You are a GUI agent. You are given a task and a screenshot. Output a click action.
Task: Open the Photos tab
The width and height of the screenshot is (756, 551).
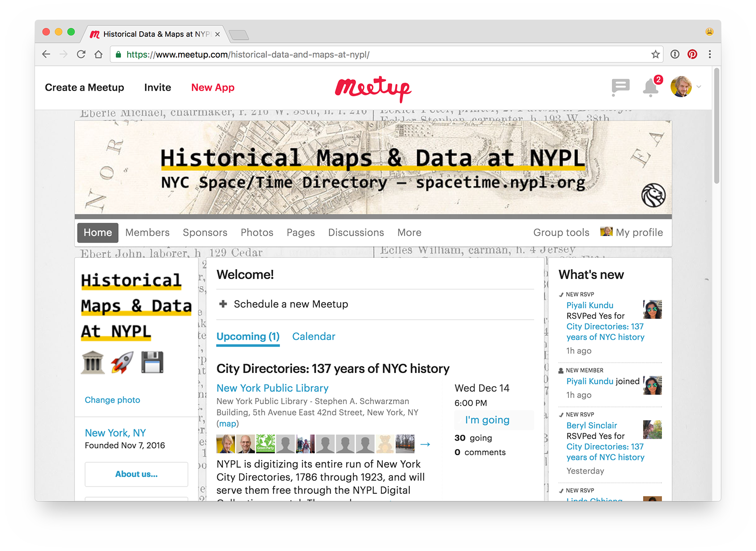click(257, 232)
